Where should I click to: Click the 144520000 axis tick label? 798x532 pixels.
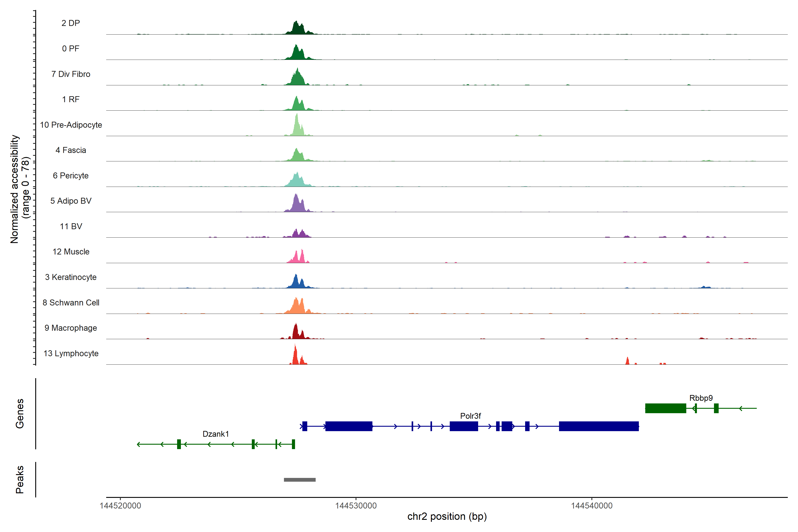coord(120,506)
